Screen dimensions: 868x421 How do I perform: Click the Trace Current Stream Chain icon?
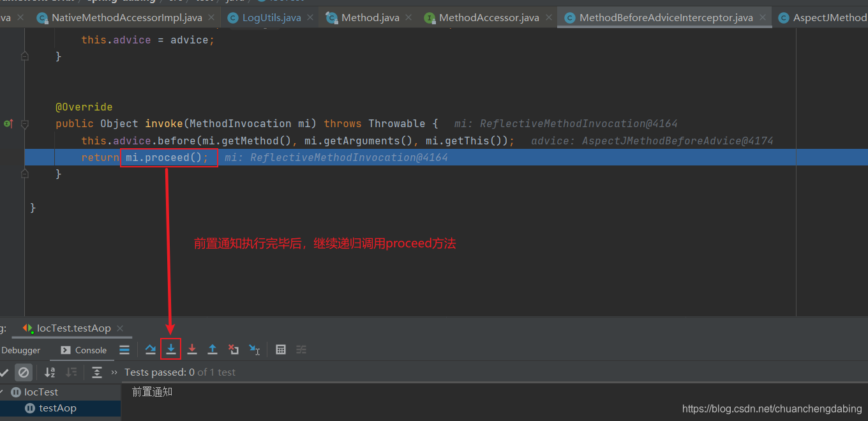pos(301,349)
